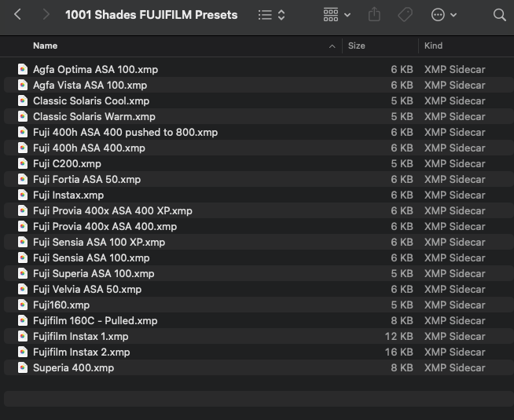Click the Search magnifier icon
Viewport: 514px width, 420px height.
pos(499,15)
